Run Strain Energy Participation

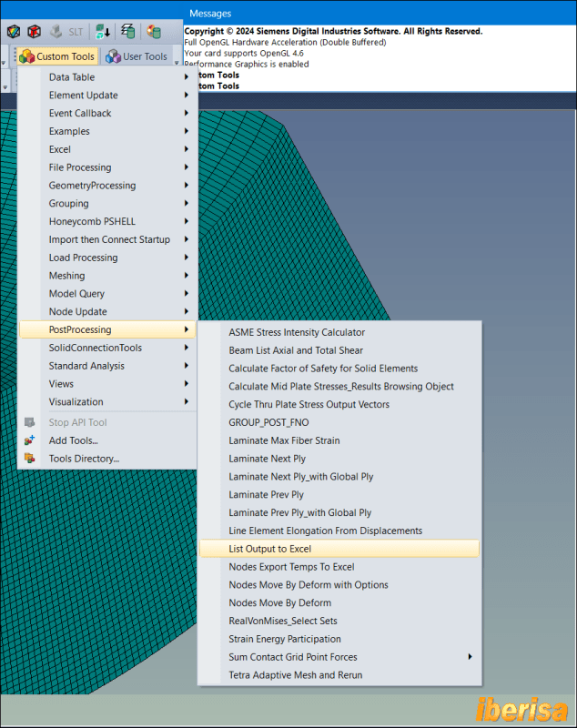click(x=339, y=640)
